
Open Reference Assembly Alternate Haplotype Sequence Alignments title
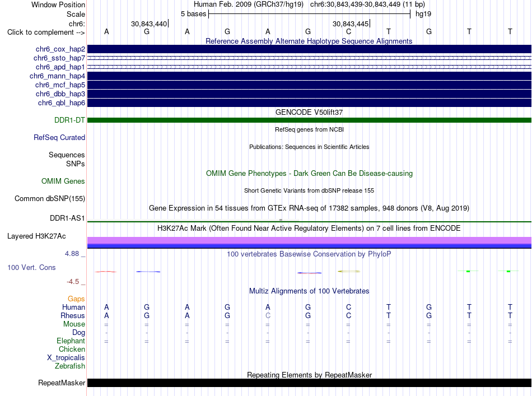[309, 41]
